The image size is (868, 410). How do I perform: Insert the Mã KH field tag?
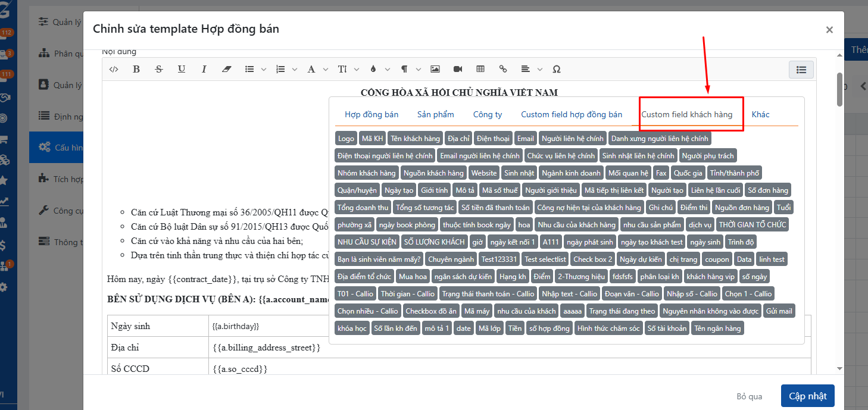click(x=373, y=139)
